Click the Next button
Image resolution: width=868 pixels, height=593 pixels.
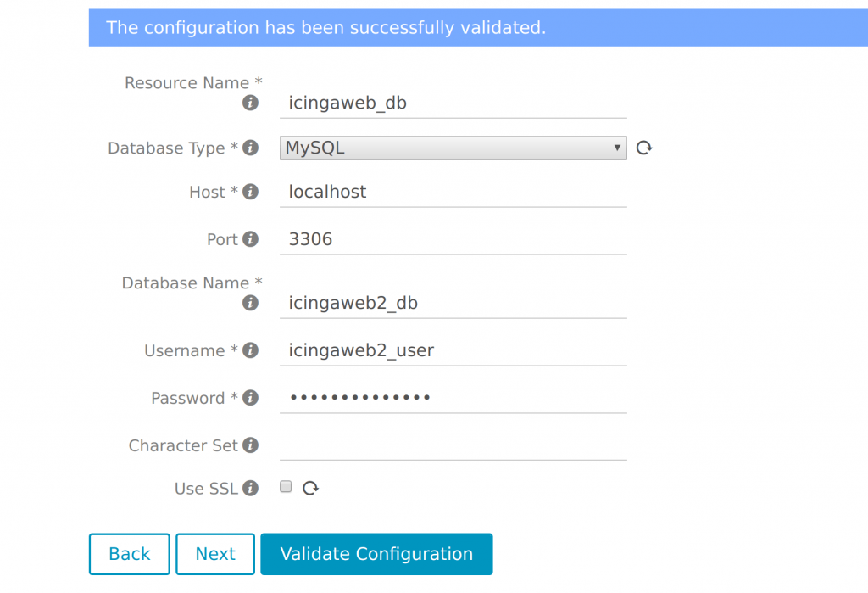tap(215, 554)
